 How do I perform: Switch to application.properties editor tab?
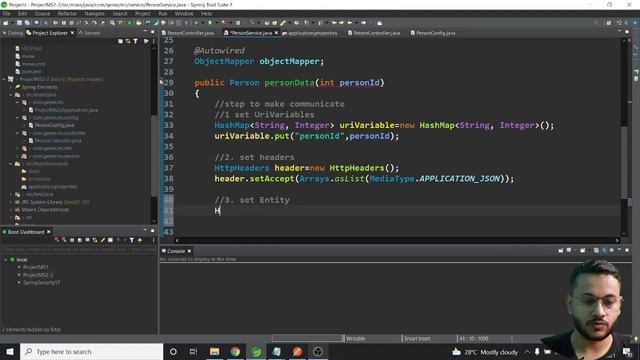(x=310, y=33)
